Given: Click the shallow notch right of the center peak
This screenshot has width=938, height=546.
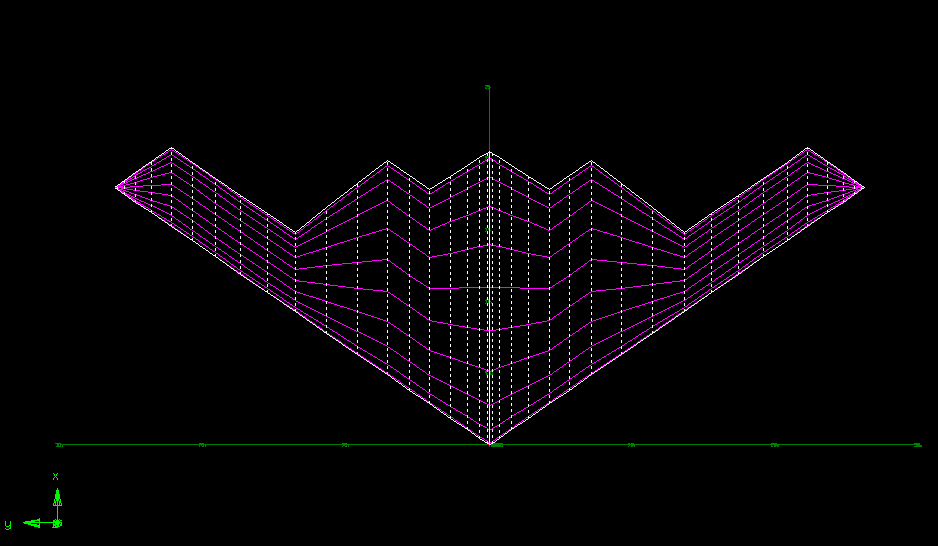Looking at the screenshot, I should click(x=549, y=190).
